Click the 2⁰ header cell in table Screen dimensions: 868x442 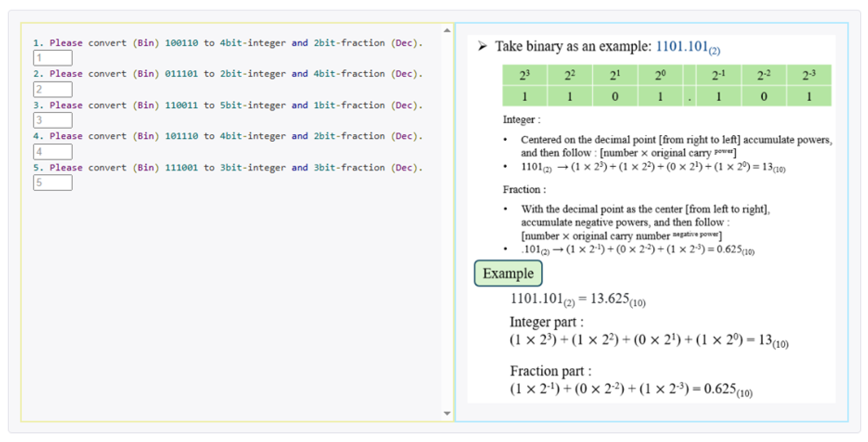coord(660,75)
